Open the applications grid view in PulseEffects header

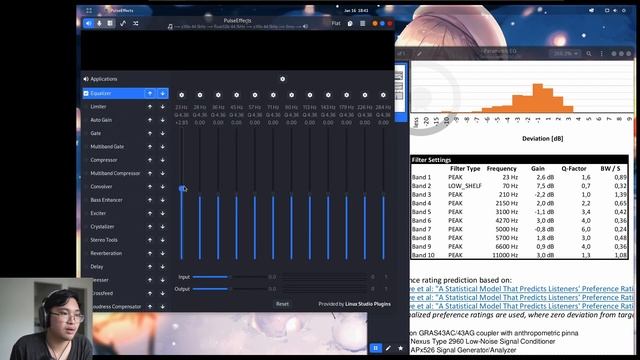tap(110, 23)
